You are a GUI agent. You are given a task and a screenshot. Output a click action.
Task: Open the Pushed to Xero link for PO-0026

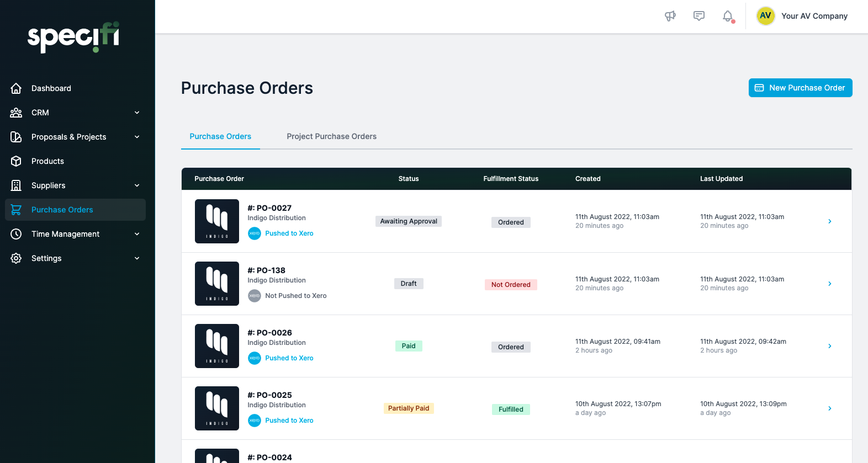(x=289, y=358)
